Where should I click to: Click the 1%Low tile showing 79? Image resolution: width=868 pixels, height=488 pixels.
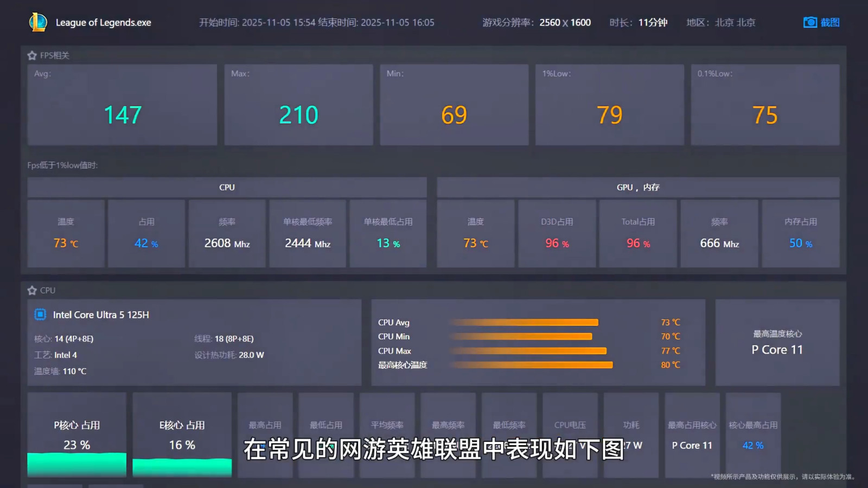[x=609, y=105]
